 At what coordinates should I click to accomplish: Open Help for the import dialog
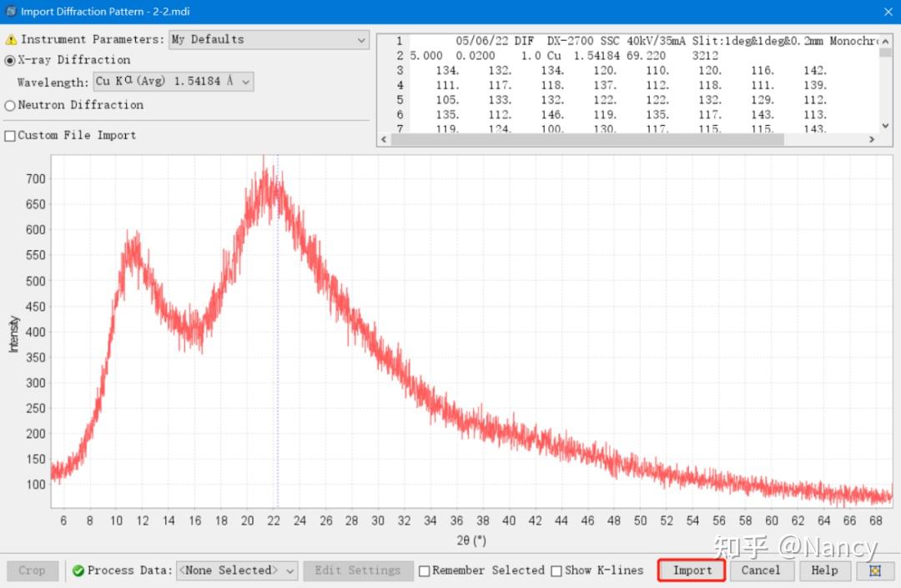(x=824, y=570)
